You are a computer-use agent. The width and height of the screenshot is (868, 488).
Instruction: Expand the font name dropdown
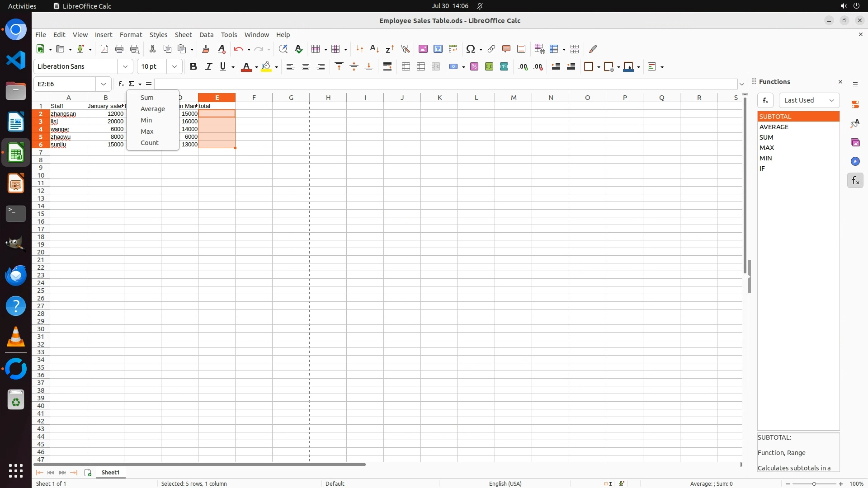click(125, 66)
